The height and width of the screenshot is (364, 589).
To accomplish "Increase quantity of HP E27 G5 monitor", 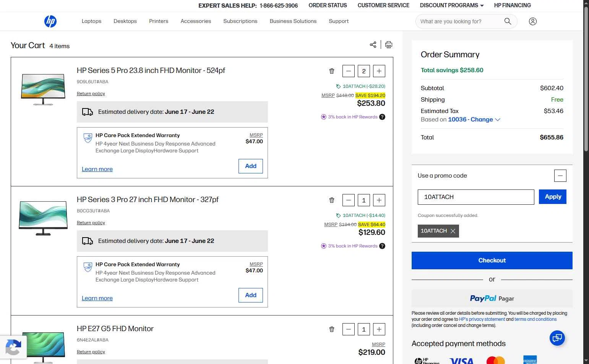I will click(379, 329).
